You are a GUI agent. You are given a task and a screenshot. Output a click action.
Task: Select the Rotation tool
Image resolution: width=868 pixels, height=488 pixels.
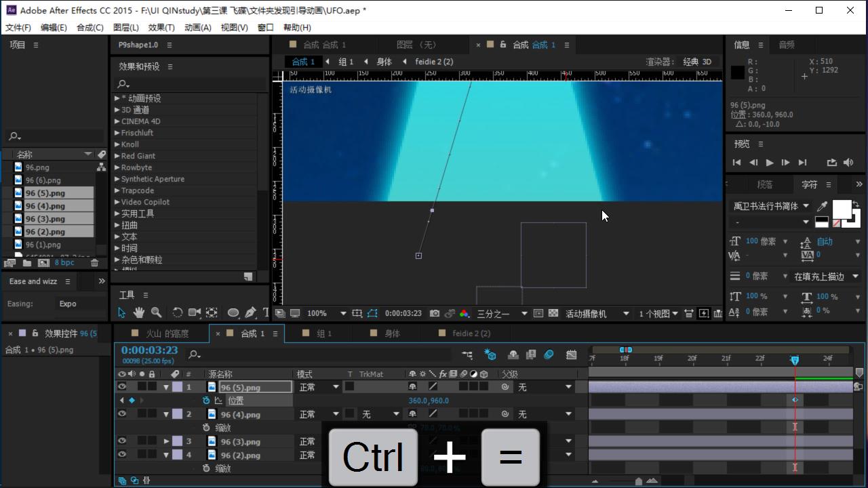click(177, 312)
